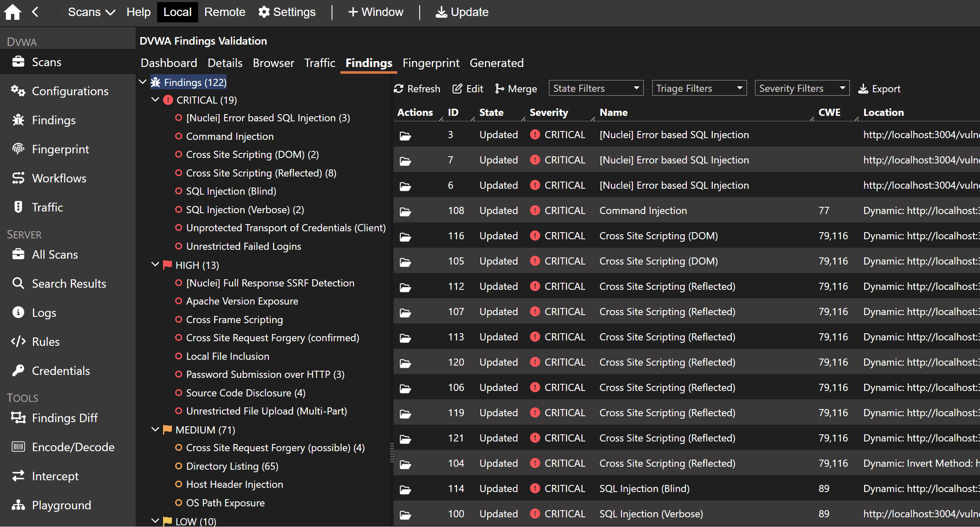Export the findings list
980x527 pixels.
880,89
